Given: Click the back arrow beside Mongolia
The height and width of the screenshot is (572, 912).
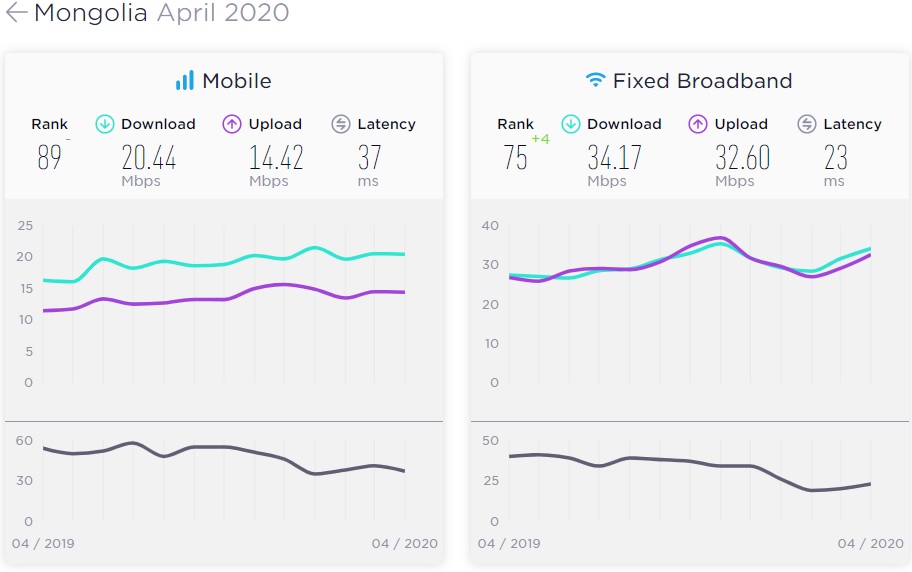Looking at the screenshot, I should pyautogui.click(x=16, y=13).
